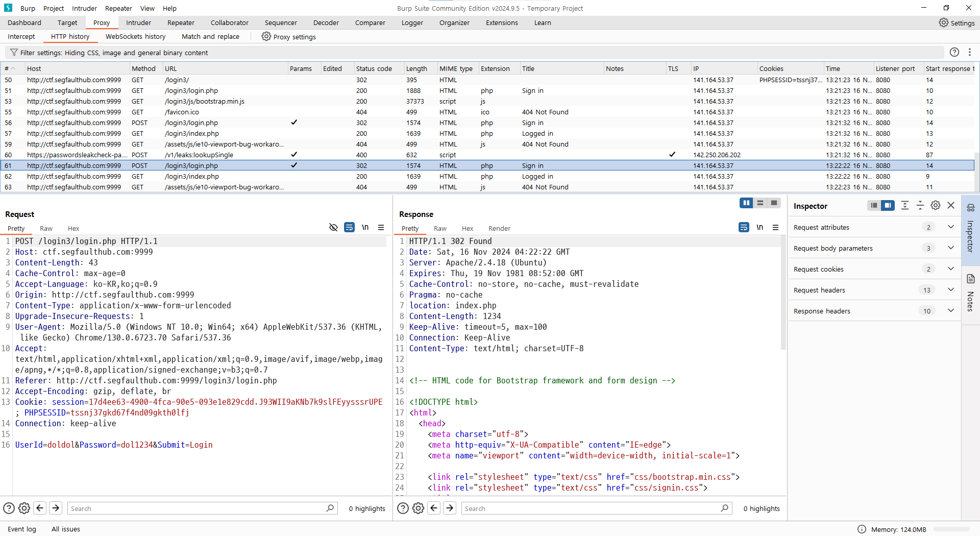The width and height of the screenshot is (980, 536).
Task: Toggle Request message wrap icon
Action: tap(349, 227)
